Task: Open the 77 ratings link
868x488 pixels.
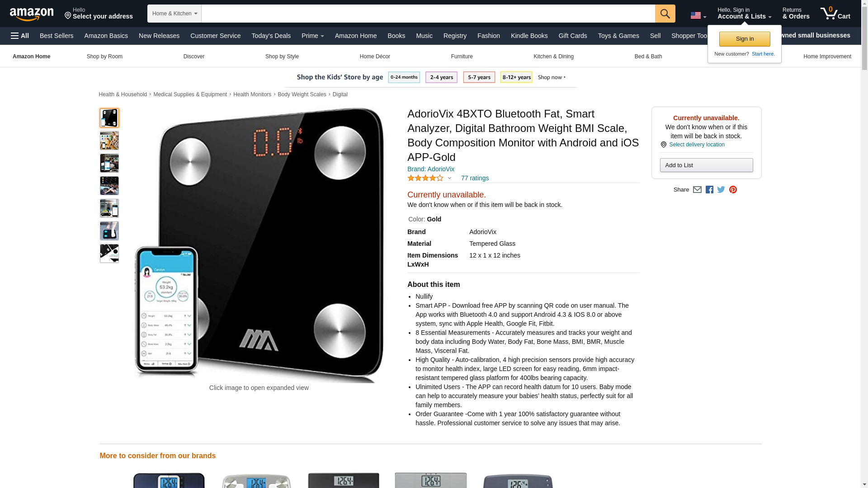Action: (475, 178)
